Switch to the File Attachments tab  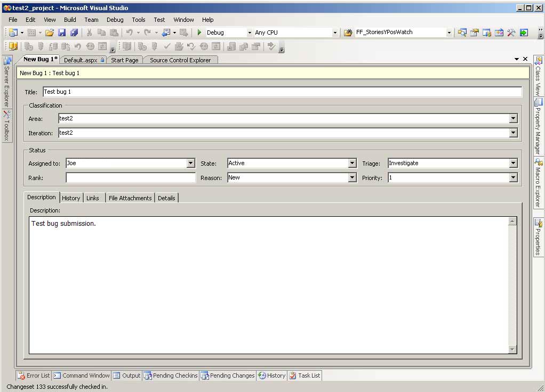coord(130,198)
